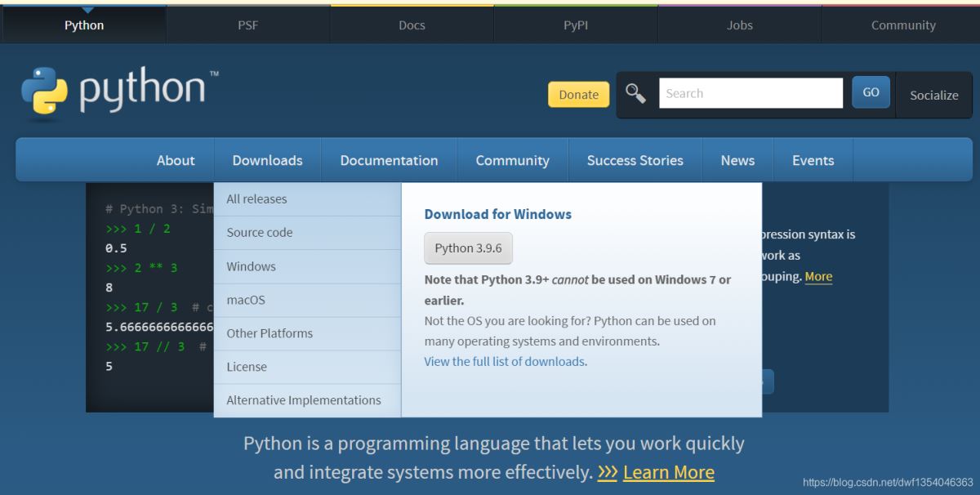Select macOS from the Downloads menu

tap(246, 300)
